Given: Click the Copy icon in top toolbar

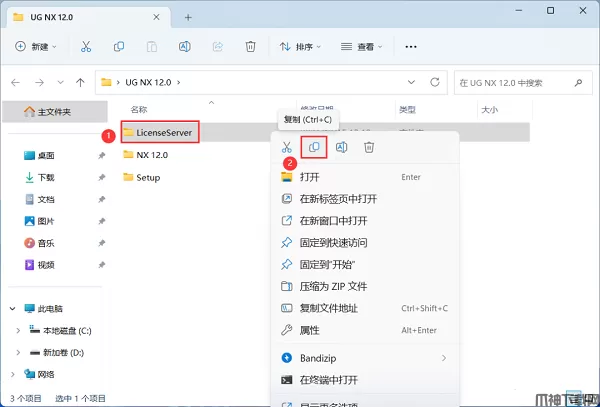Looking at the screenshot, I should (119, 47).
